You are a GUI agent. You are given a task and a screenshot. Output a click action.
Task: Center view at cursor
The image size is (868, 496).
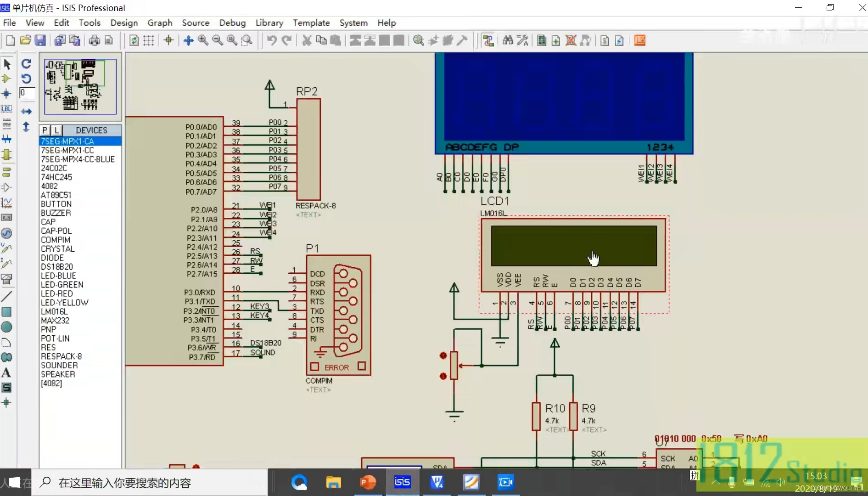pos(188,40)
